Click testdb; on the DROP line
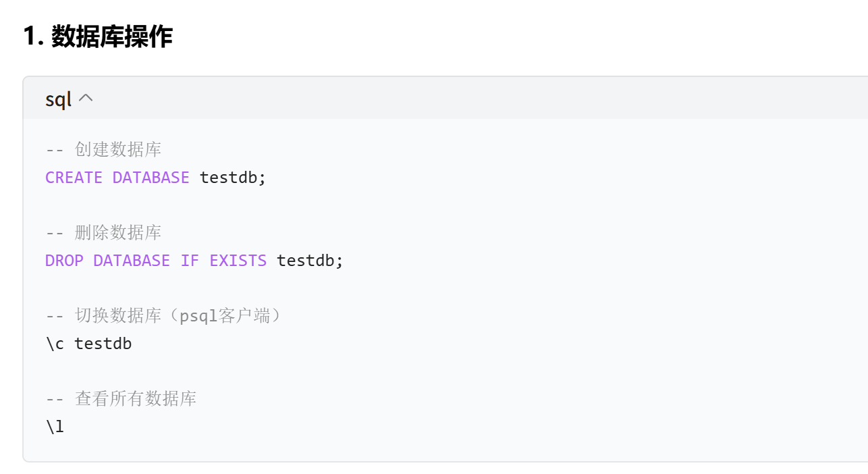 310,261
